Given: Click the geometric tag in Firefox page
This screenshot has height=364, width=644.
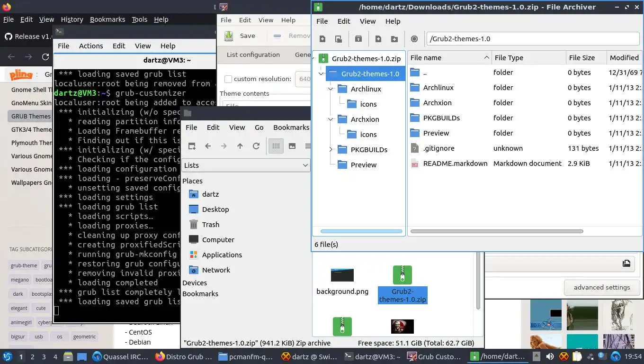Looking at the screenshot, I should 84,337.
